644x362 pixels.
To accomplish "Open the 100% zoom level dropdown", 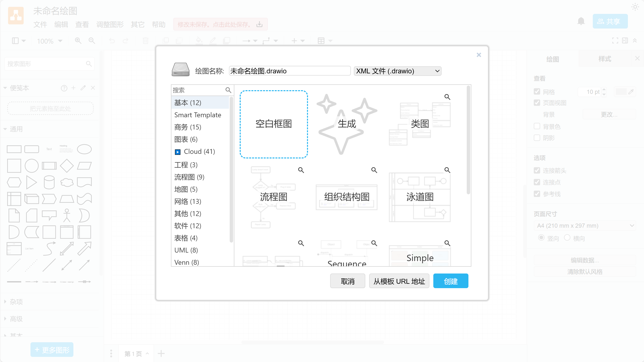I will 49,41.
